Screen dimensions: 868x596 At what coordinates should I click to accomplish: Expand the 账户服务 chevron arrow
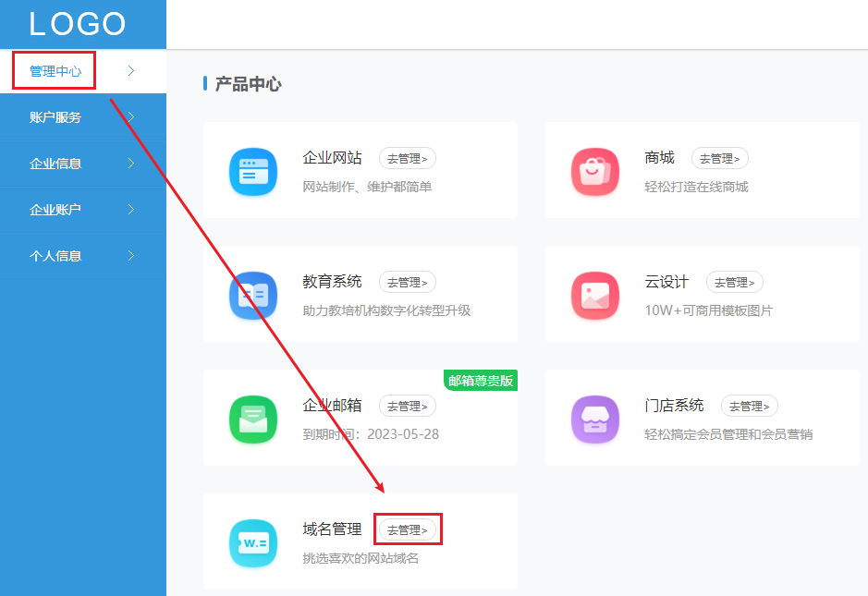pyautogui.click(x=131, y=117)
